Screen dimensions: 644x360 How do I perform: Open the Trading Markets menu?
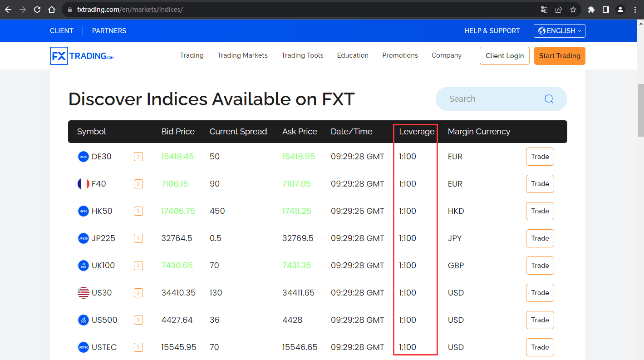click(x=242, y=55)
